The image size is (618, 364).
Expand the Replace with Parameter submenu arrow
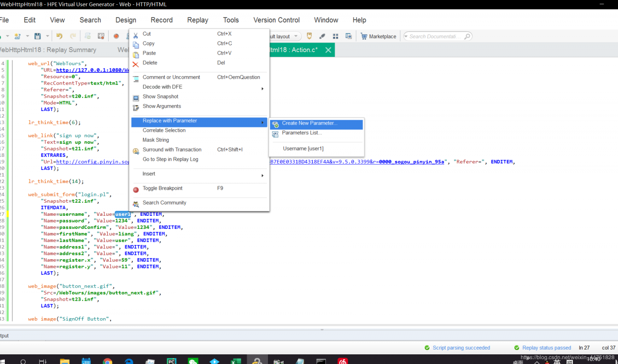263,123
